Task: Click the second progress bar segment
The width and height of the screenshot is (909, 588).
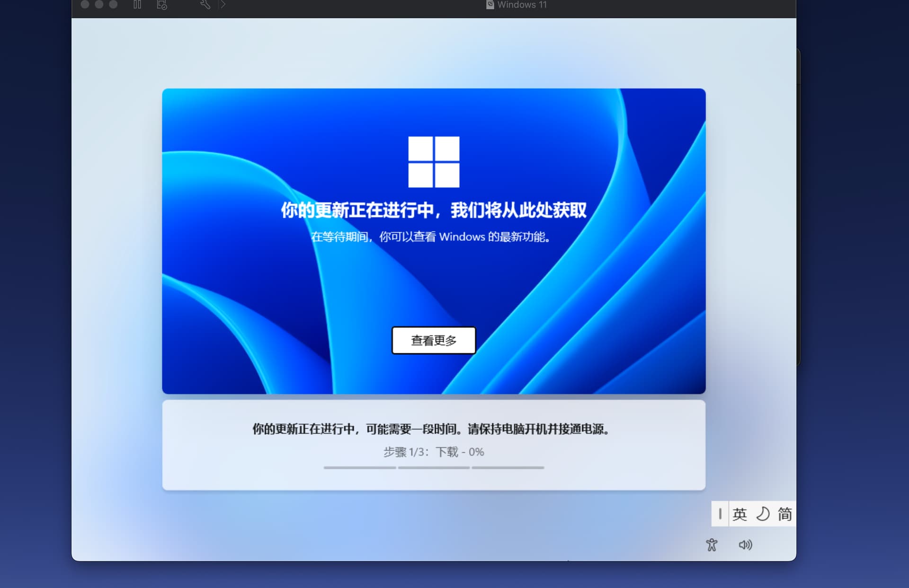Action: [434, 467]
